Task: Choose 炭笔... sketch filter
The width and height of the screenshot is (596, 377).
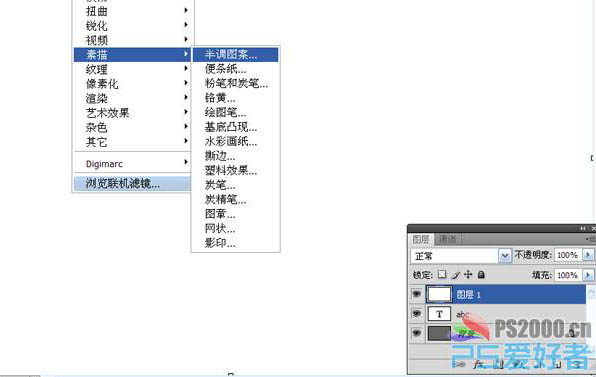Action: click(236, 185)
